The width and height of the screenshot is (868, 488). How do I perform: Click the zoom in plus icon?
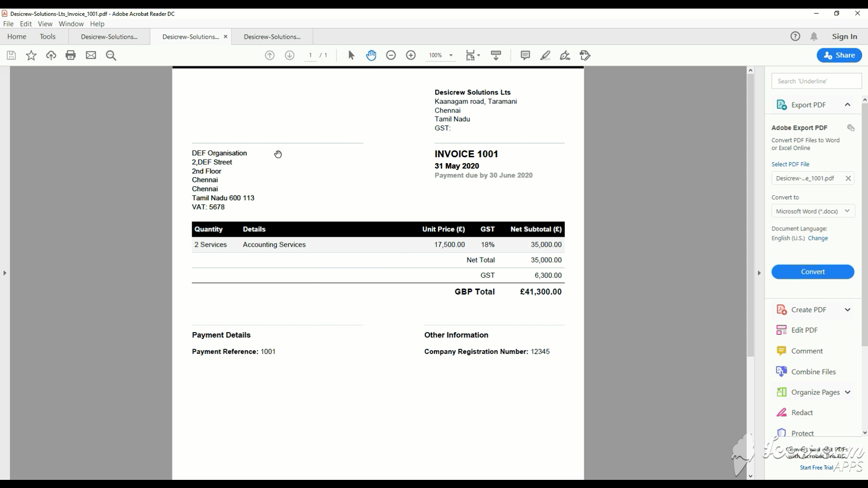410,55
